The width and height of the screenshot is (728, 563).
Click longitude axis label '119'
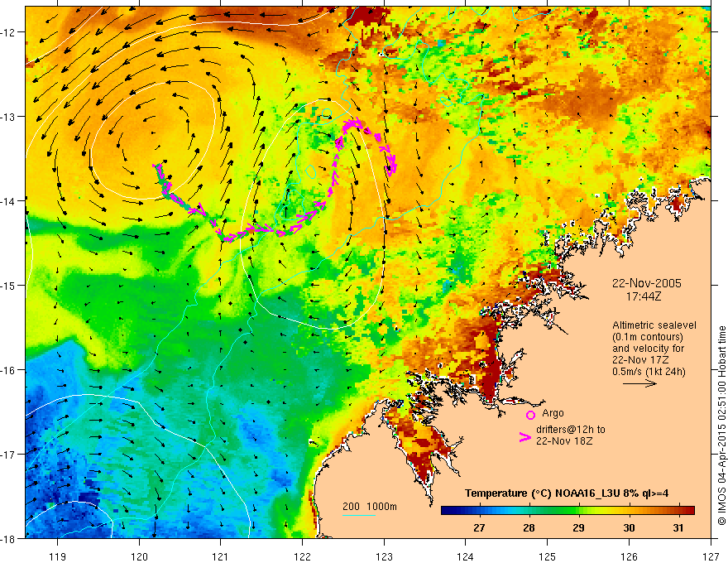click(58, 556)
